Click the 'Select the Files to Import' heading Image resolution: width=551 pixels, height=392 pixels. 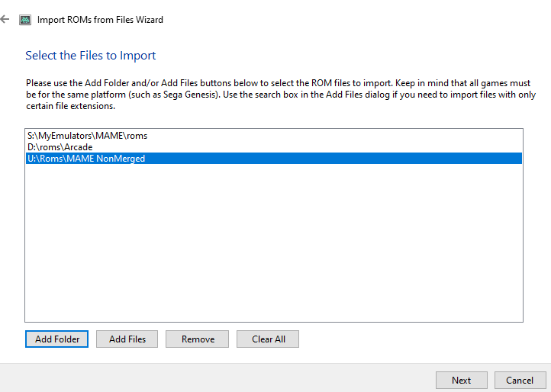coord(91,56)
